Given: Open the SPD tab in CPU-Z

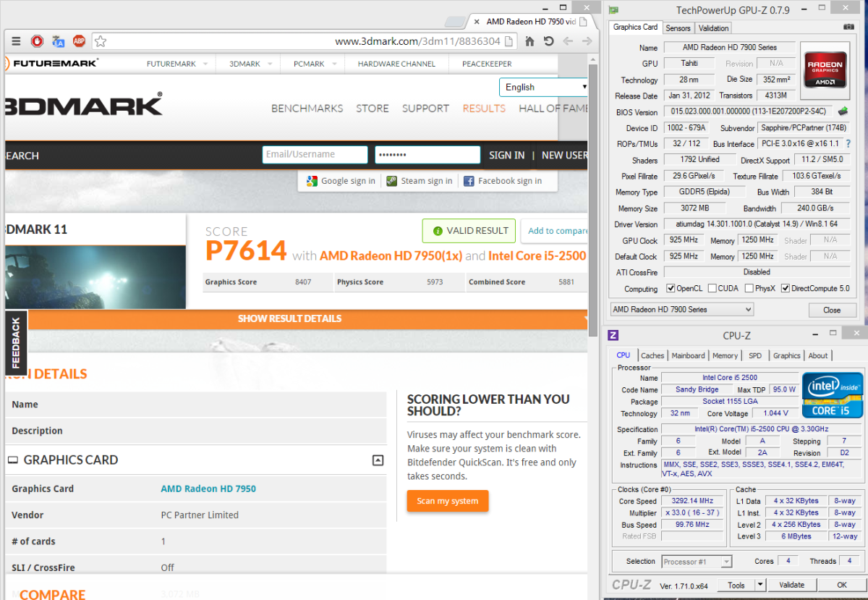Looking at the screenshot, I should [755, 355].
